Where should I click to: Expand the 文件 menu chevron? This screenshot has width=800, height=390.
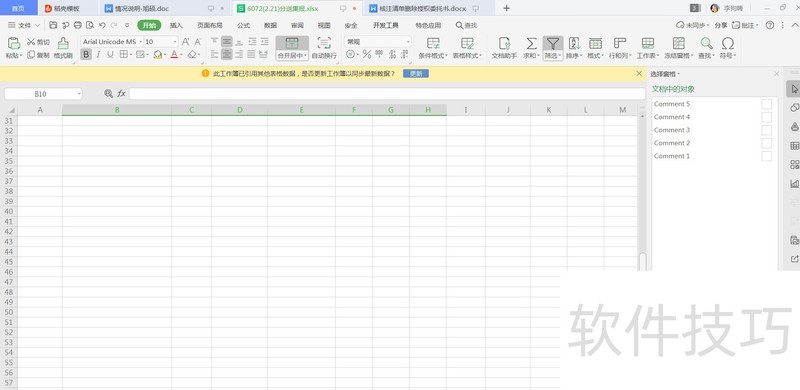(x=37, y=25)
